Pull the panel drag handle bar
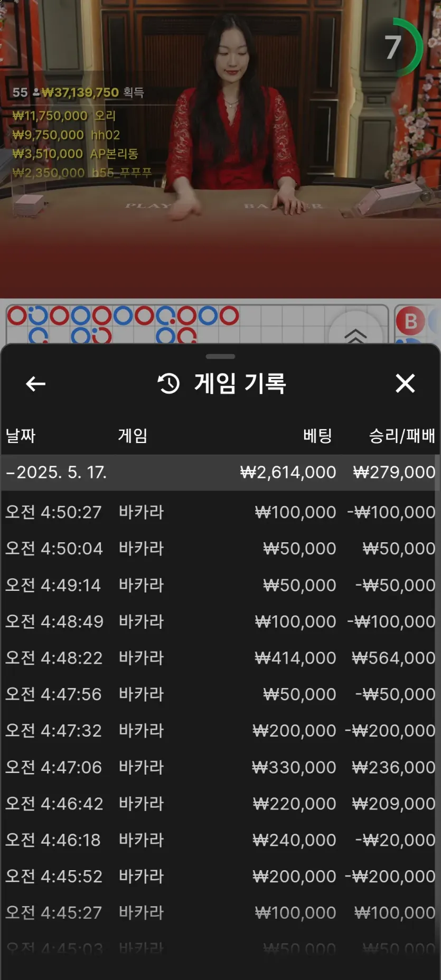Viewport: 441px width, 980px height. tap(220, 356)
